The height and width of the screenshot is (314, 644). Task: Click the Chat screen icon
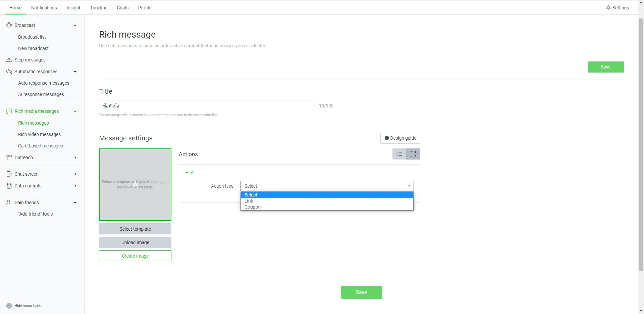9,174
